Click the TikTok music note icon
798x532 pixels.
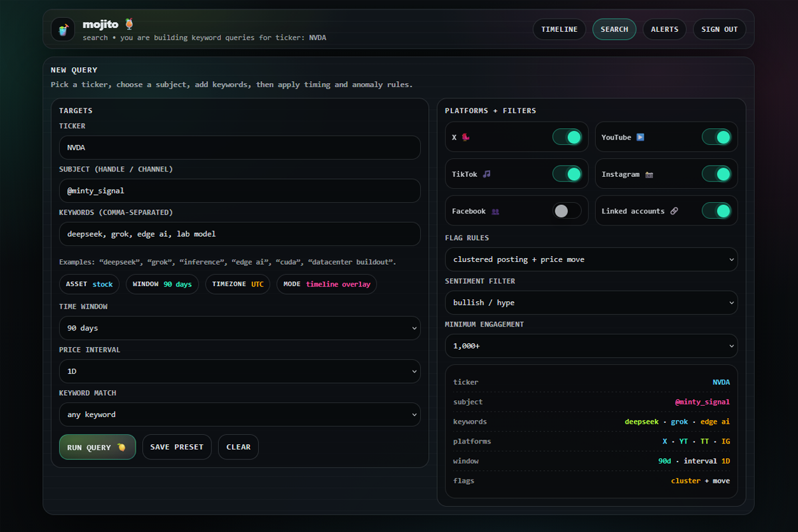pos(487,174)
